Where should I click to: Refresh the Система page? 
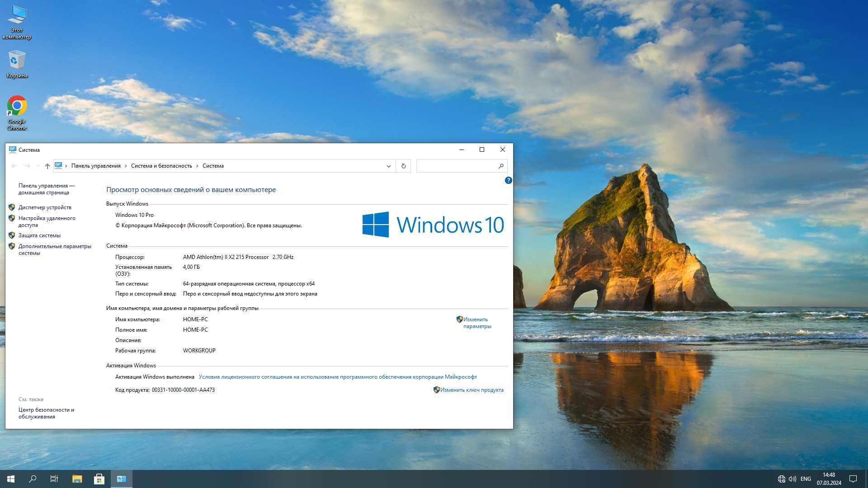403,166
